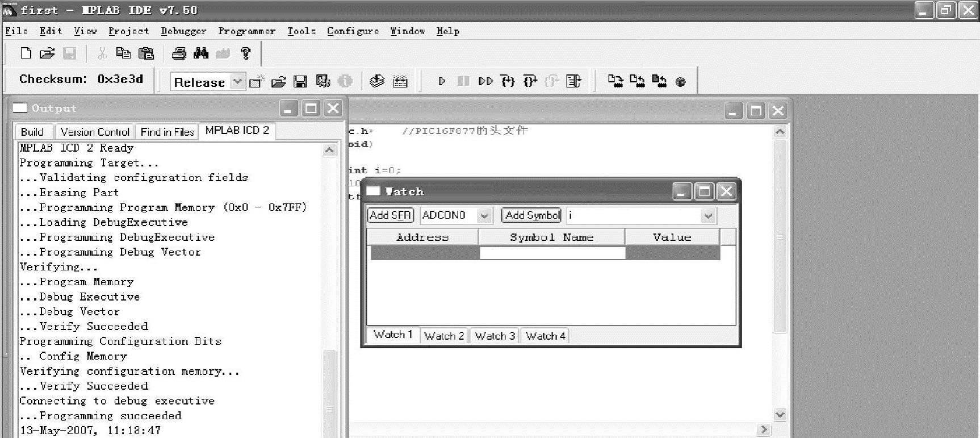The width and height of the screenshot is (980, 438).
Task: Create a new file from toolbar
Action: [26, 53]
